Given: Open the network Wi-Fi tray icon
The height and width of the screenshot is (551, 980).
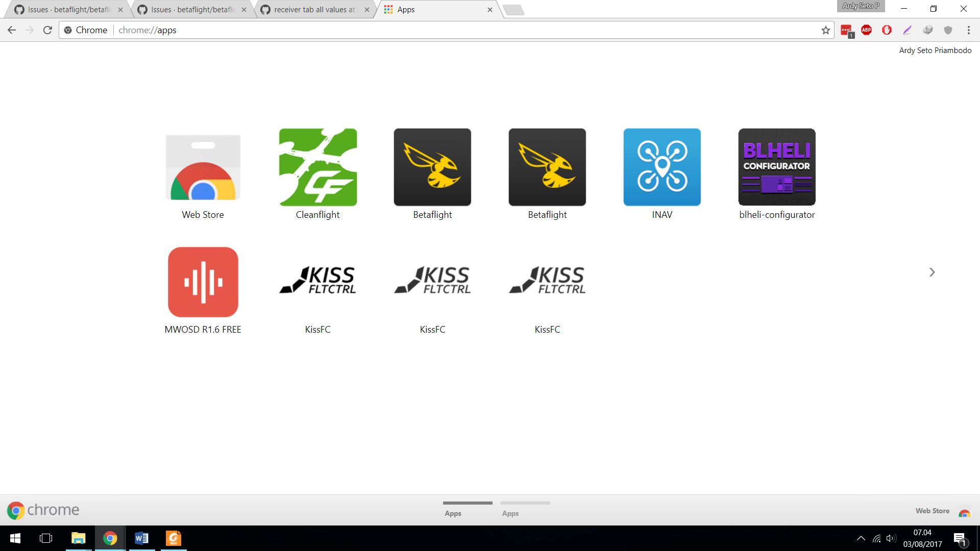Looking at the screenshot, I should coord(877,538).
